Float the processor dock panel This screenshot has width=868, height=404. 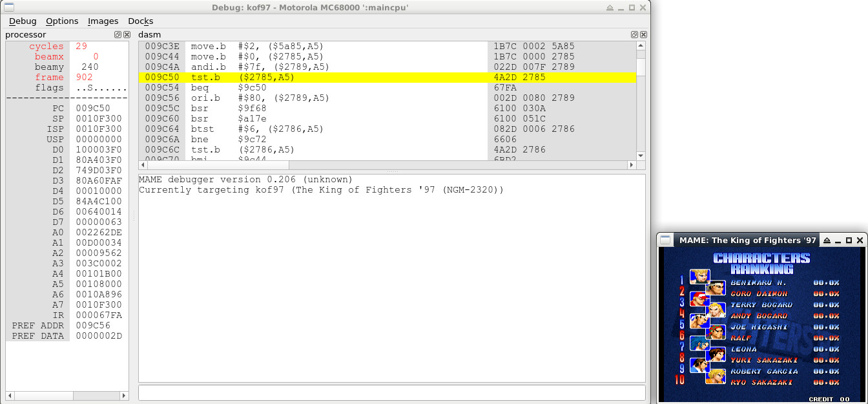coord(118,34)
